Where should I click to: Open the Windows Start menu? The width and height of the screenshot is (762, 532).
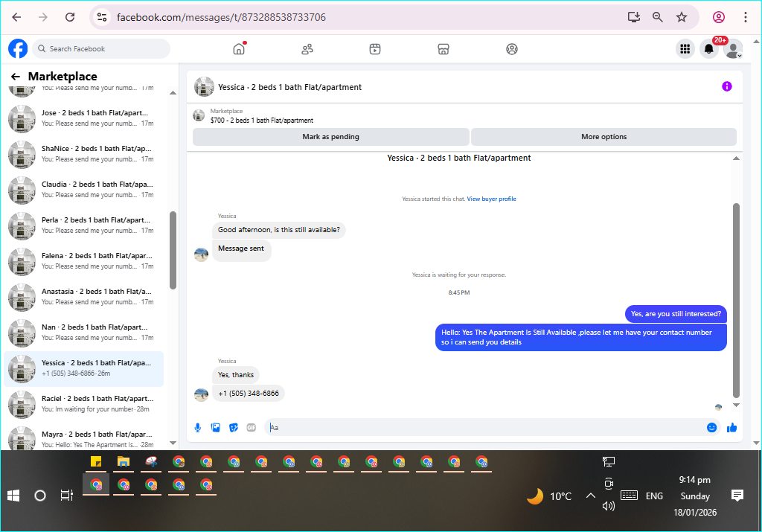13,496
